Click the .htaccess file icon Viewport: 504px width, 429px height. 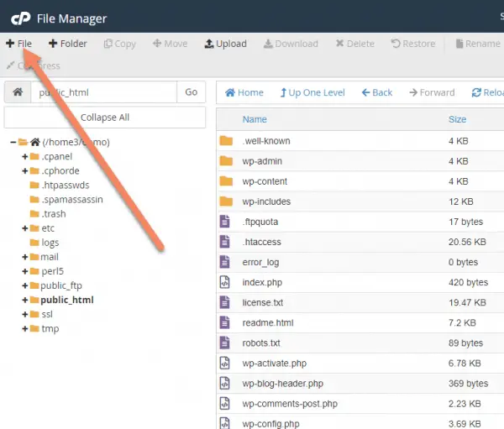point(224,242)
